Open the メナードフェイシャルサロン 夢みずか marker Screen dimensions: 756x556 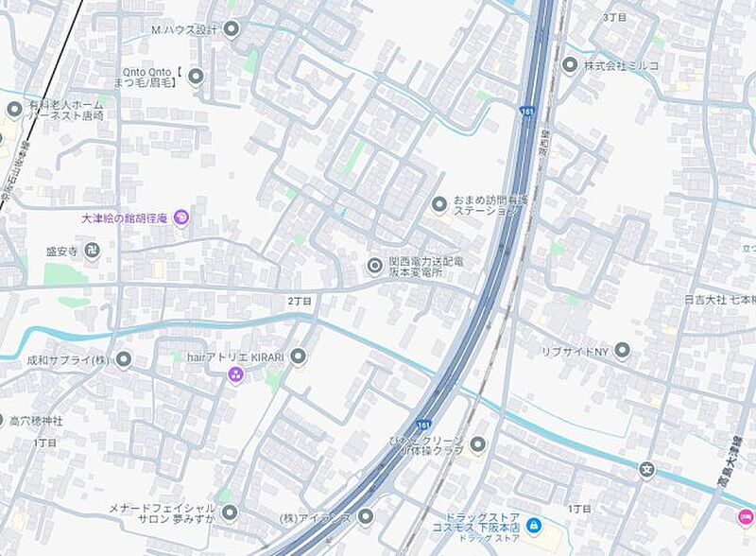(x=231, y=513)
